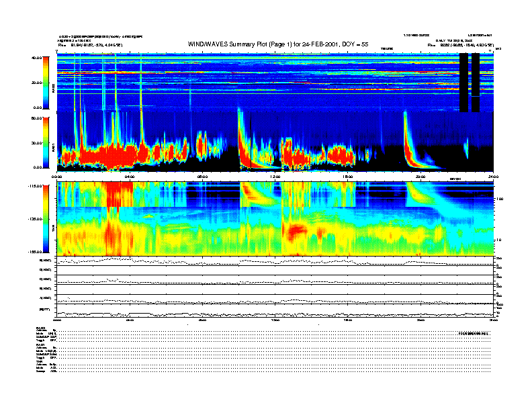The height and width of the screenshot is (411, 532).
Task: Click 16:00 time label below RAD1 panel
Action: coord(348,177)
